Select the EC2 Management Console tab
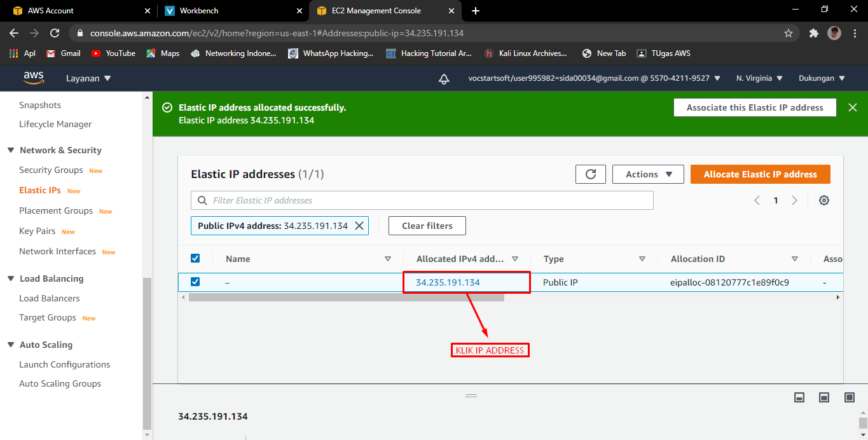 (385, 11)
